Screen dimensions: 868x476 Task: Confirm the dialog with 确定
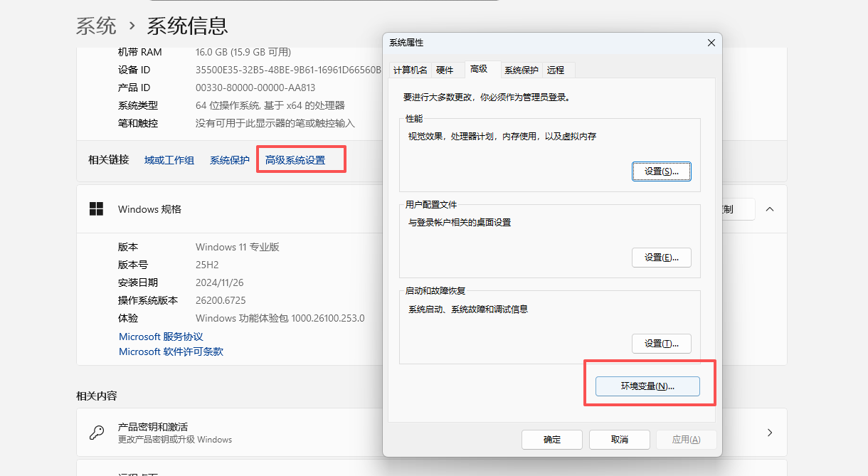(x=551, y=440)
